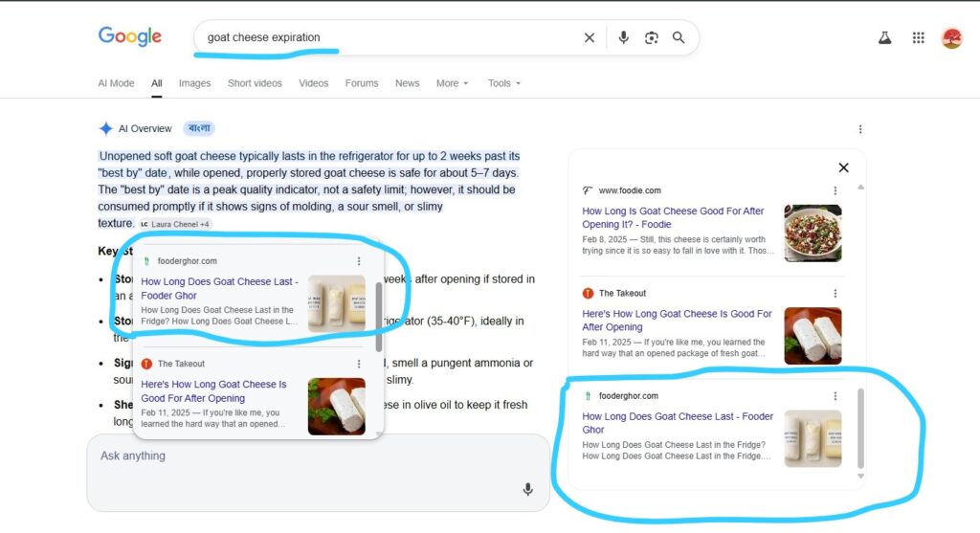Switch to Forums tab

coord(361,83)
